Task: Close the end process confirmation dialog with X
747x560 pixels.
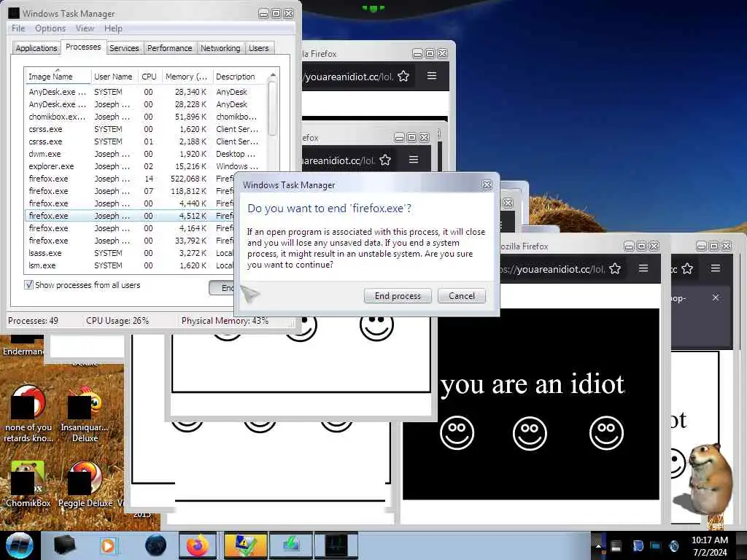Action: (x=487, y=184)
